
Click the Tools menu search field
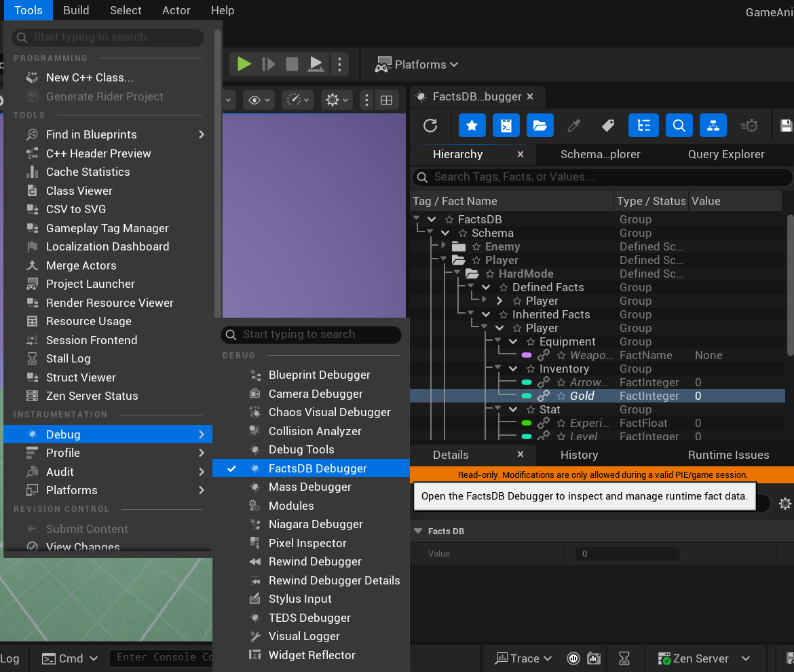tap(108, 37)
